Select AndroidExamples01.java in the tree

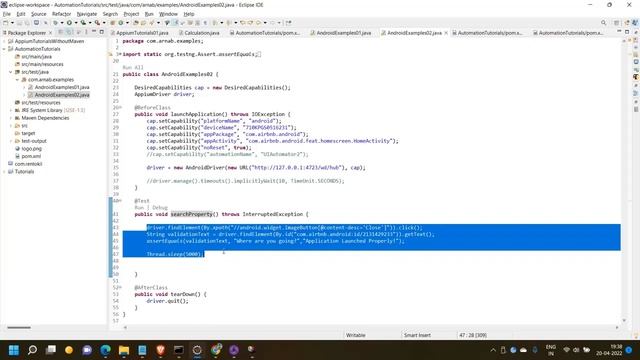click(x=62, y=87)
